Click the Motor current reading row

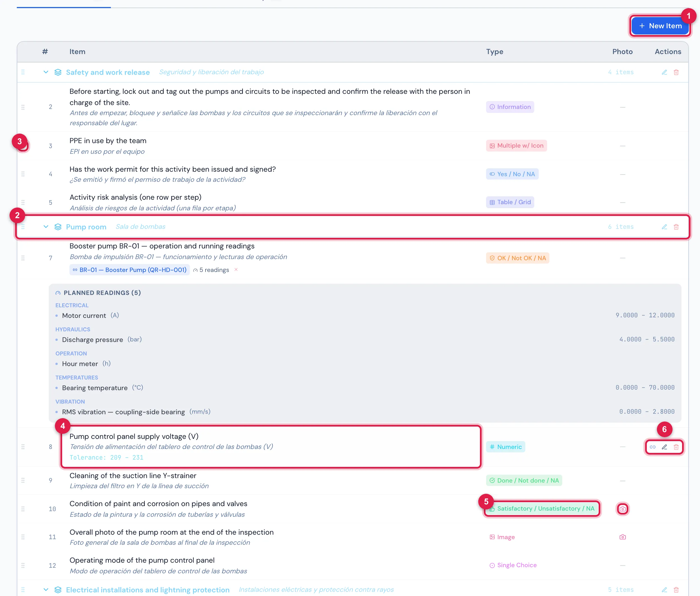point(365,316)
